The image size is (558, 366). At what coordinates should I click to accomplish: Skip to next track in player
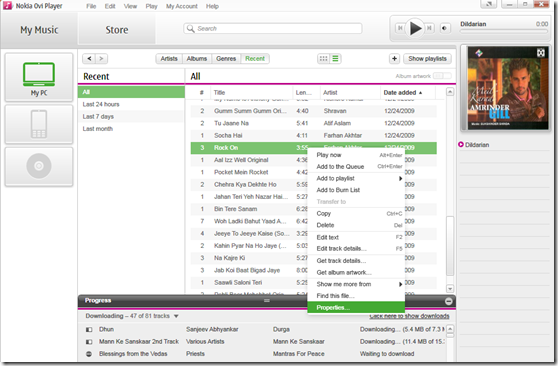coord(430,28)
